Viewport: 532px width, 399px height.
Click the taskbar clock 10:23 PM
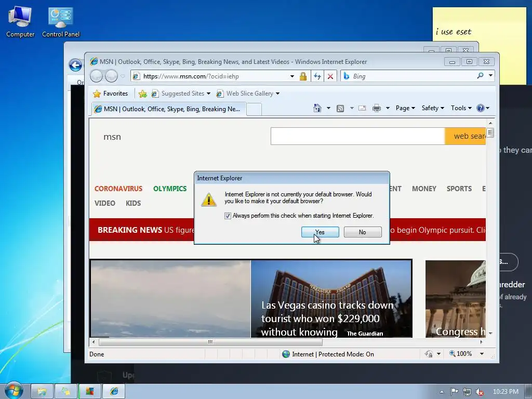click(506, 392)
